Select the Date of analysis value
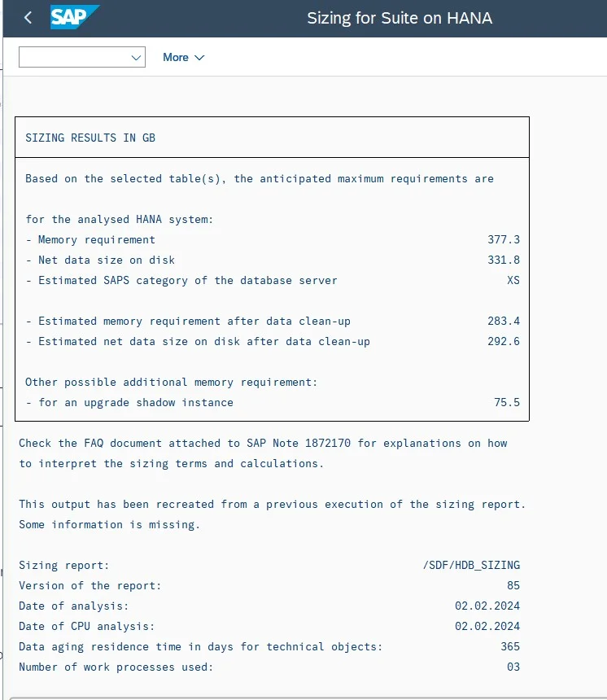This screenshot has width=607, height=700. pyautogui.click(x=487, y=606)
